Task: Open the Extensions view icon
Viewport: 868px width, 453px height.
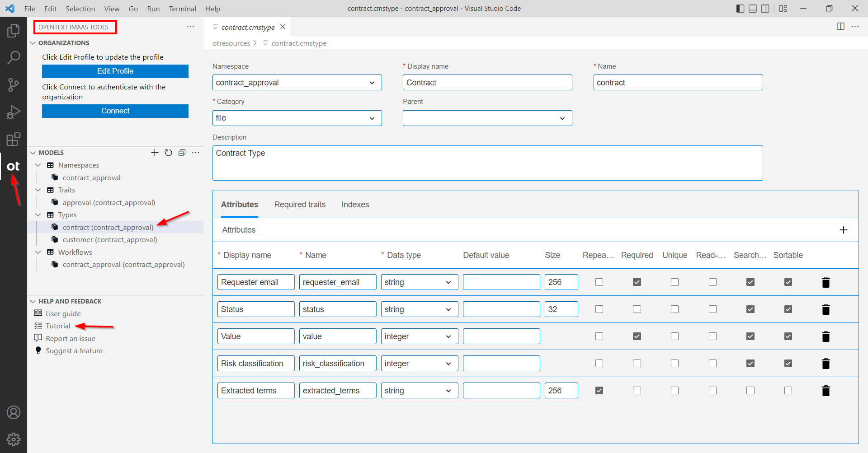Action: click(x=13, y=139)
